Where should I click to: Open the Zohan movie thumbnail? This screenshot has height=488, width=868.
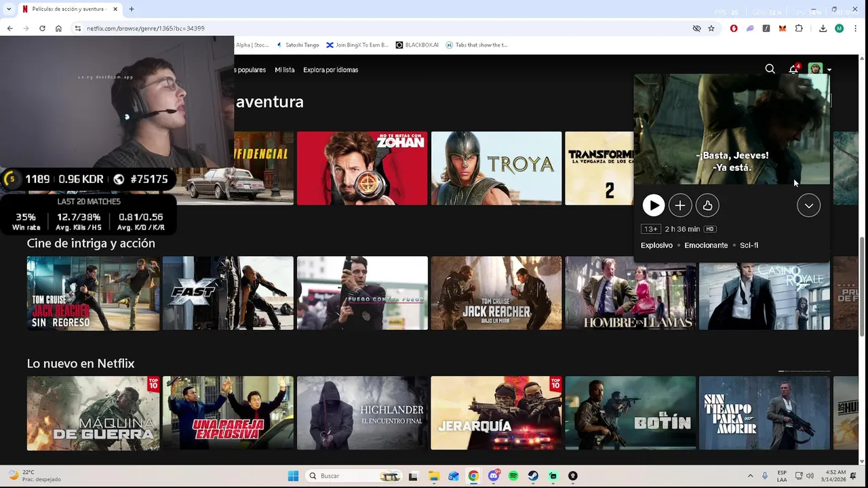[x=362, y=168]
